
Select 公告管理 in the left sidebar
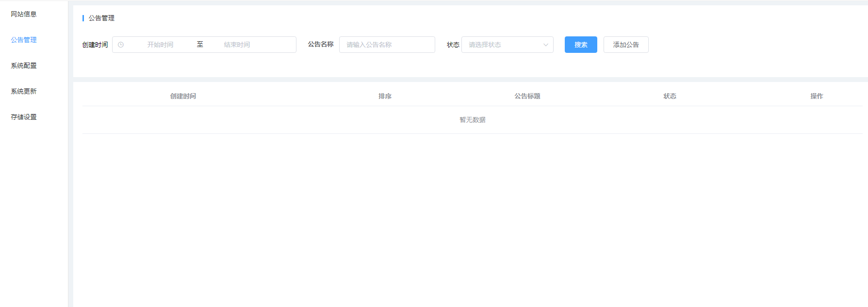[24, 40]
